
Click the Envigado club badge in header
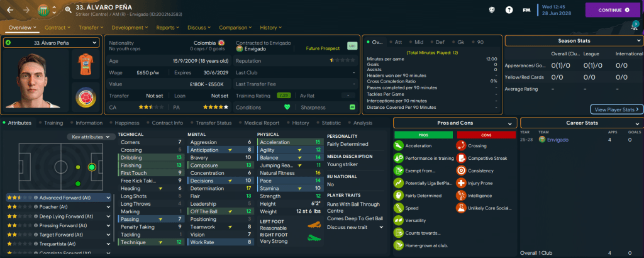[42, 10]
